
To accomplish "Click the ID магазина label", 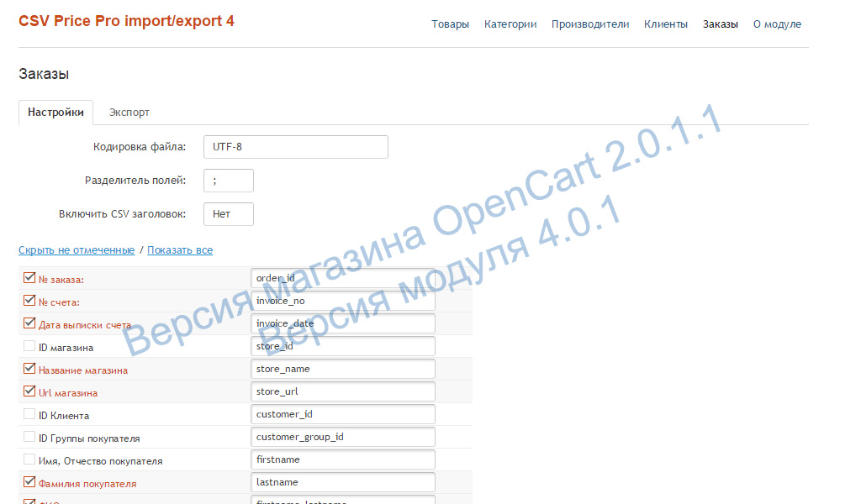I will click(66, 348).
